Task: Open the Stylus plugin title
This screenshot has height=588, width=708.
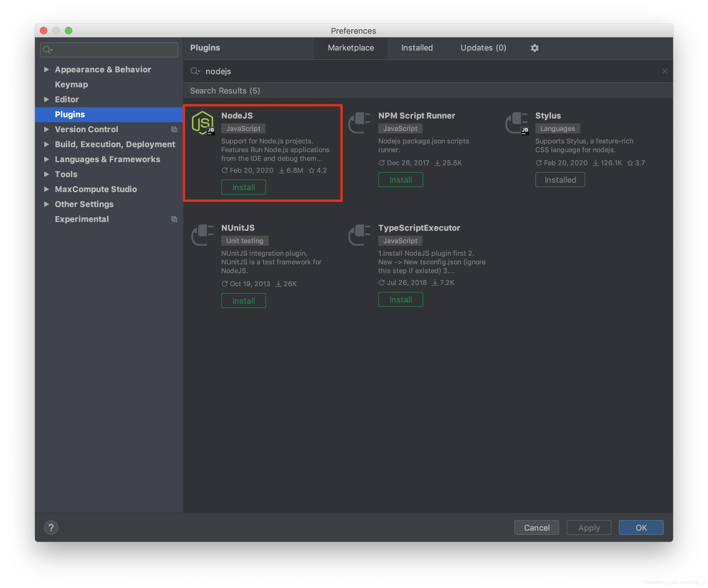Action: (x=548, y=116)
